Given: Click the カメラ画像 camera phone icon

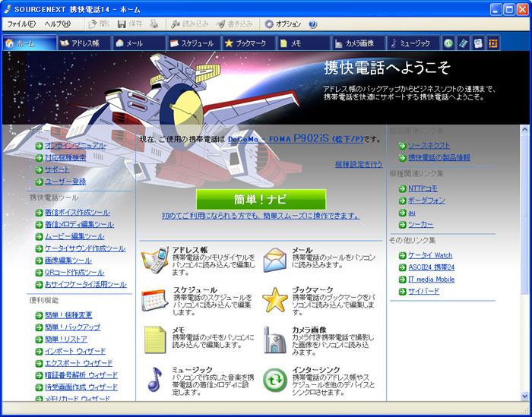Looking at the screenshot, I should pos(275,340).
